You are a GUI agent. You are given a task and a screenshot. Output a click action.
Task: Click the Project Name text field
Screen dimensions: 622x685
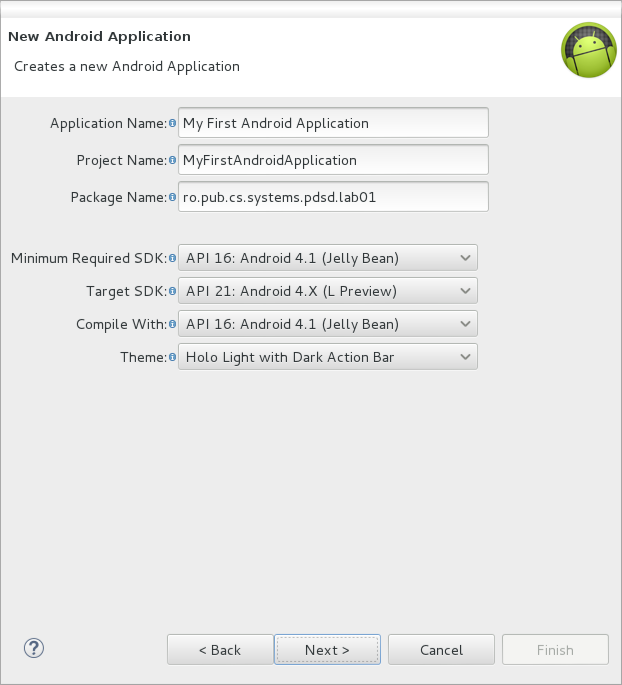[x=333, y=160]
